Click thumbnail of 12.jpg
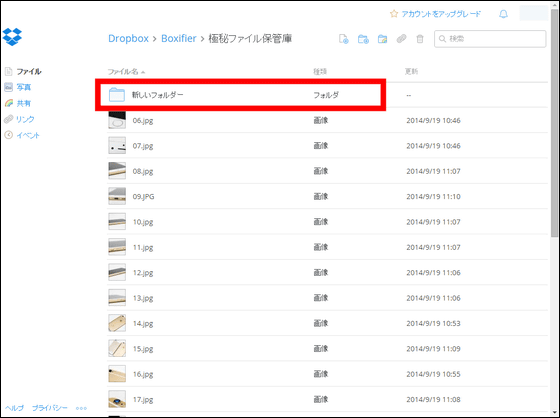Image resolution: width=560 pixels, height=418 pixels. click(117, 272)
